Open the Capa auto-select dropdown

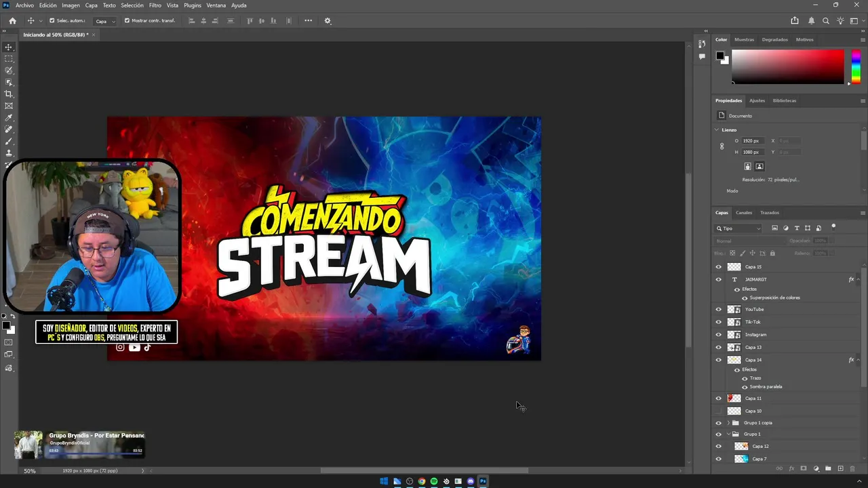point(104,21)
